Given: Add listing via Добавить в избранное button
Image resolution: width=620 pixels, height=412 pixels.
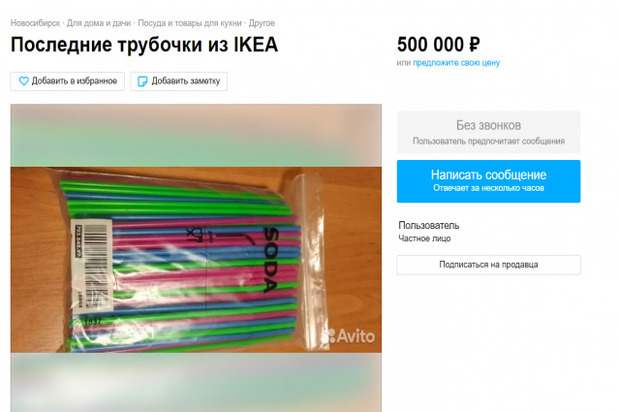Looking at the screenshot, I should pyautogui.click(x=68, y=81).
